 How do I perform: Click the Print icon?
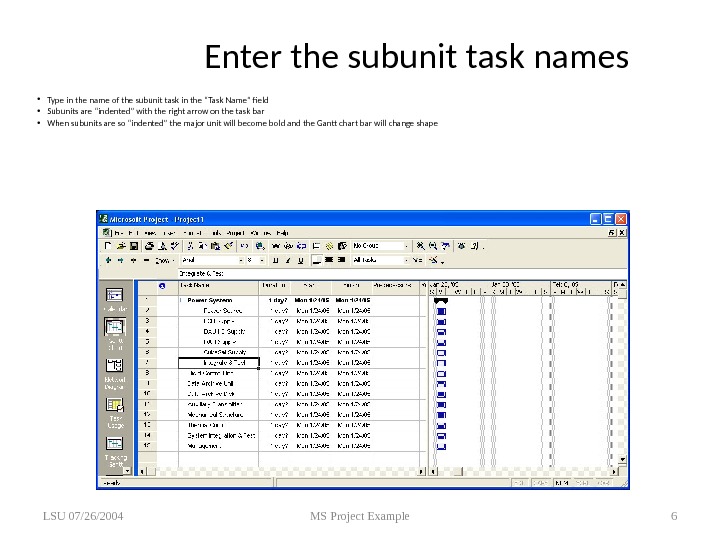[149, 246]
